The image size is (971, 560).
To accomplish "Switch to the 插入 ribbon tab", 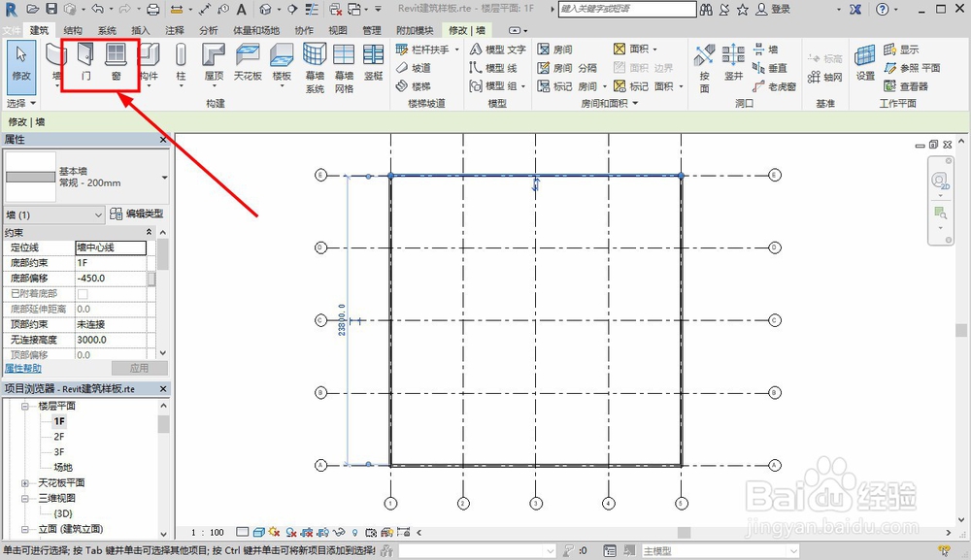I will click(x=140, y=30).
